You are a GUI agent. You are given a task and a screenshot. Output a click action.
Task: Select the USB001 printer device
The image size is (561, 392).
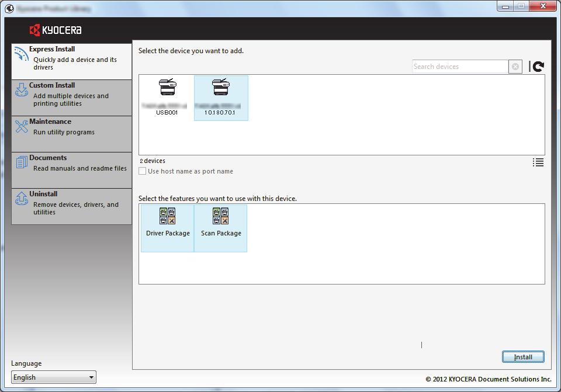click(x=167, y=98)
